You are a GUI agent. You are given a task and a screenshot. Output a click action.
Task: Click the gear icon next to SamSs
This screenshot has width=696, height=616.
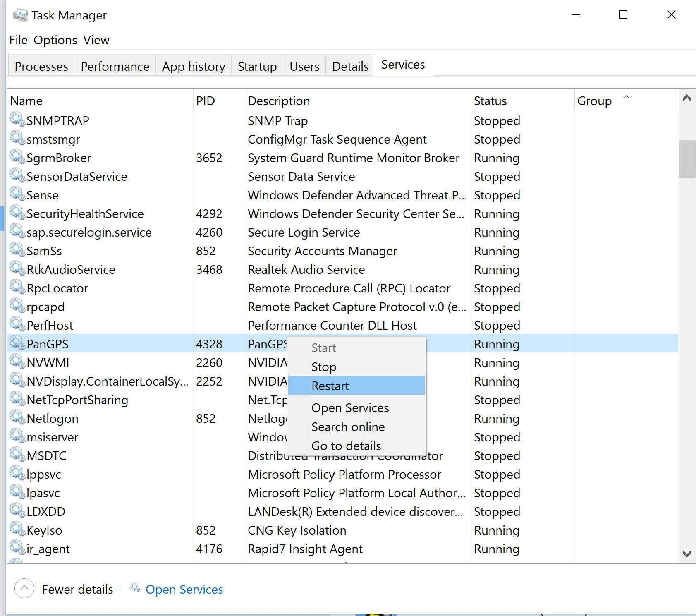click(x=17, y=250)
